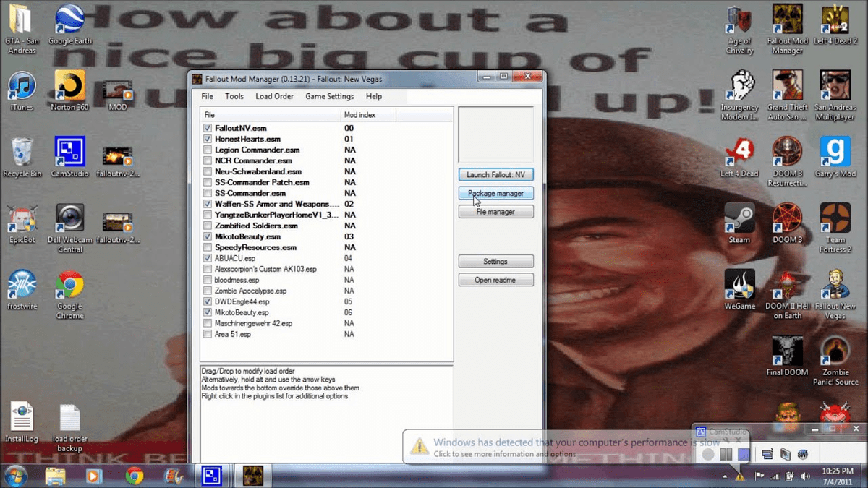Open Fallout New Vegas desktop shortcut
The image size is (868, 488).
tap(835, 285)
